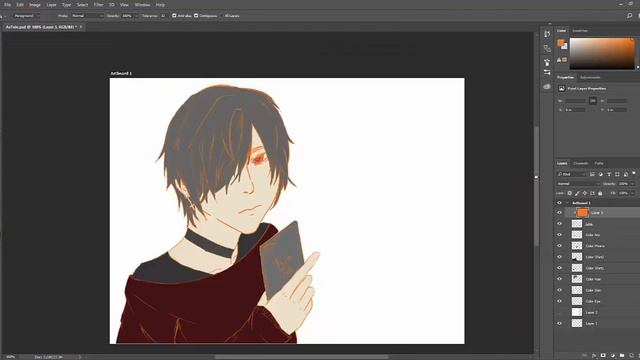Open the Layers panel Opacity dropdown
Viewport: 640px width, 360px height.
(633, 184)
